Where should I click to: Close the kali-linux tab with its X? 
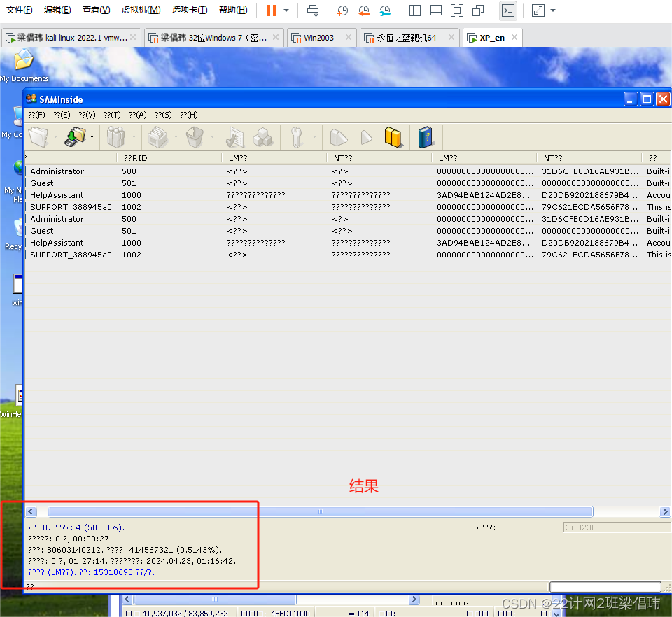pos(133,37)
